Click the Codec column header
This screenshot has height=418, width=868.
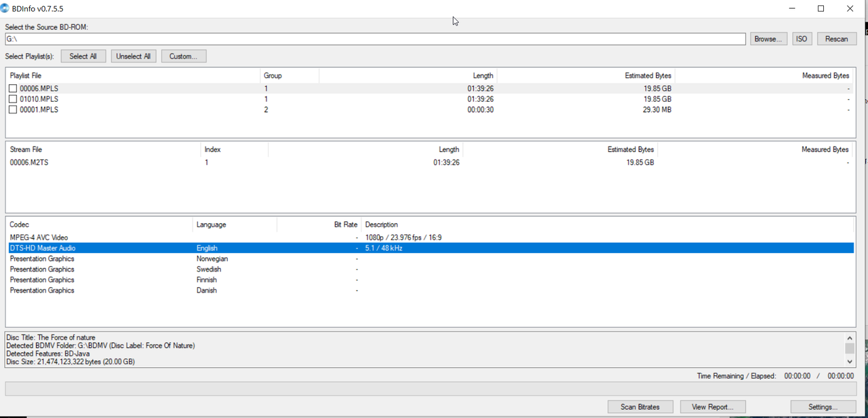[100, 225]
